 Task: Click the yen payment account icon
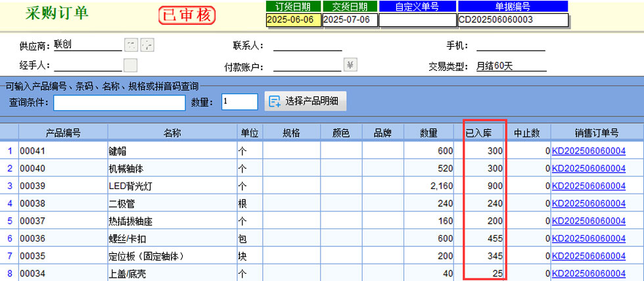pyautogui.click(x=351, y=65)
